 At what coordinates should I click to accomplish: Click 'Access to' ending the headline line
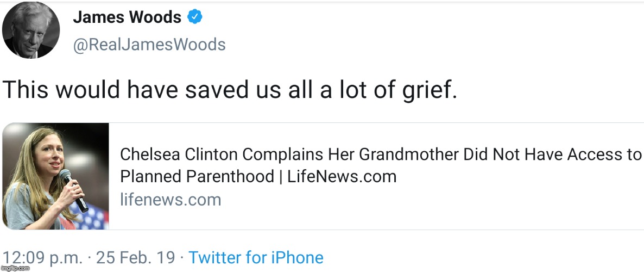click(x=604, y=154)
